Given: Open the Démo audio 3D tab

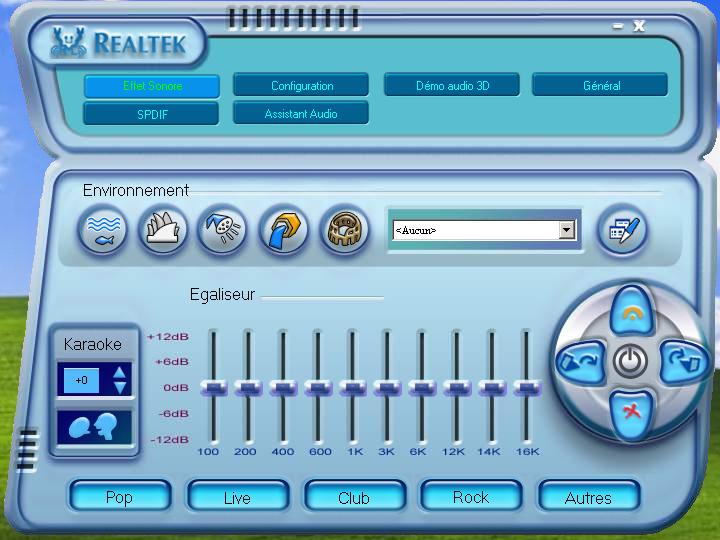Looking at the screenshot, I should tap(452, 85).
